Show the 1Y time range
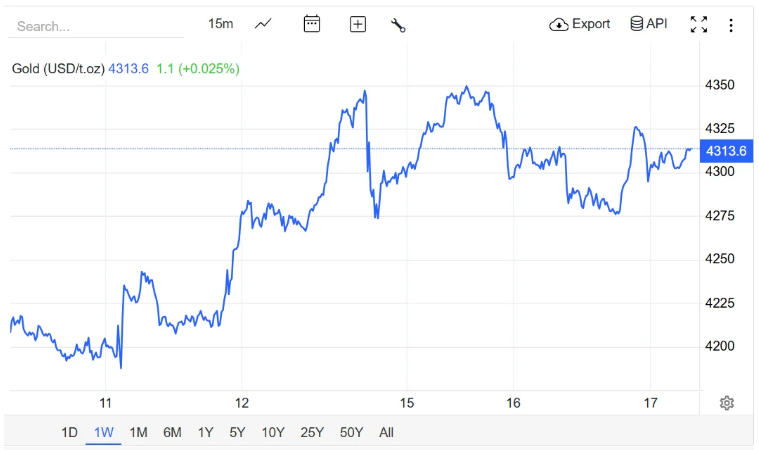 [205, 432]
